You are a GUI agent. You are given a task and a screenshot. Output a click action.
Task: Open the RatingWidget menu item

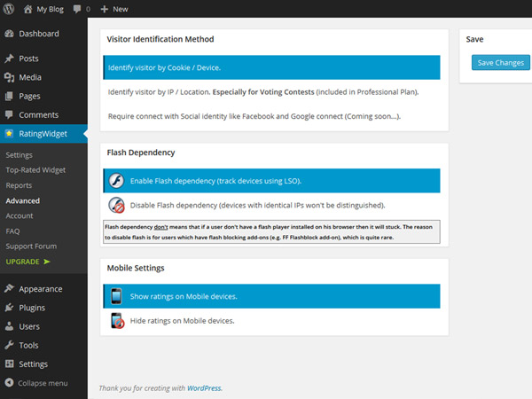tap(43, 134)
